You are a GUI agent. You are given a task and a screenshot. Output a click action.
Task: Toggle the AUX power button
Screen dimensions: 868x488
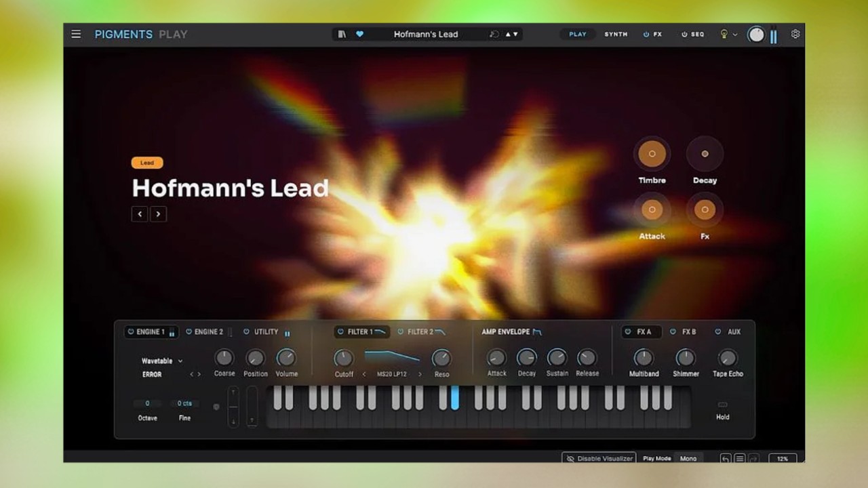click(x=717, y=332)
